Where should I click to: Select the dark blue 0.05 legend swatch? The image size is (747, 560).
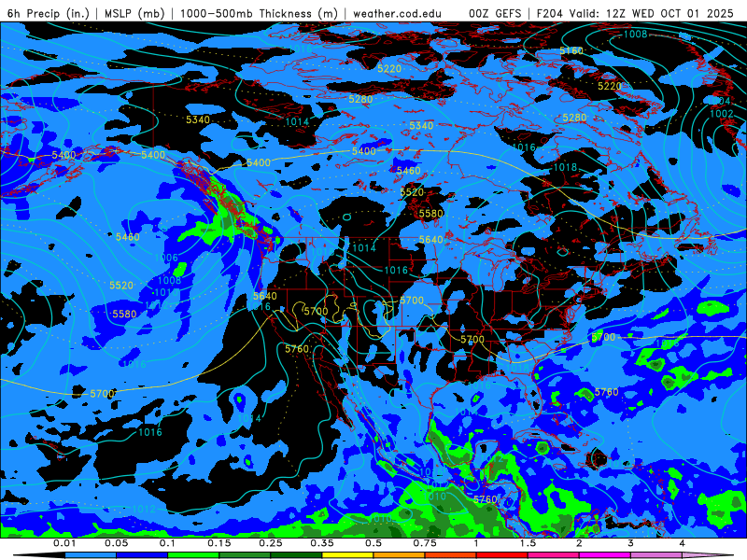point(142,555)
